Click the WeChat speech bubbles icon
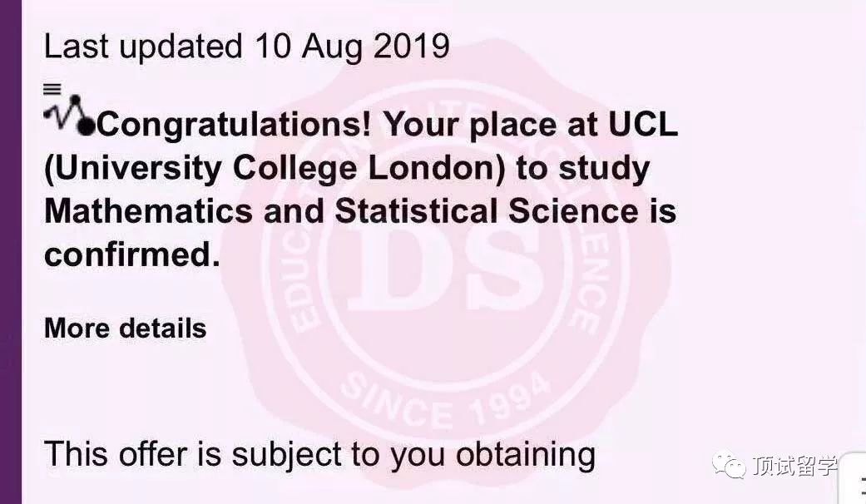 (728, 466)
